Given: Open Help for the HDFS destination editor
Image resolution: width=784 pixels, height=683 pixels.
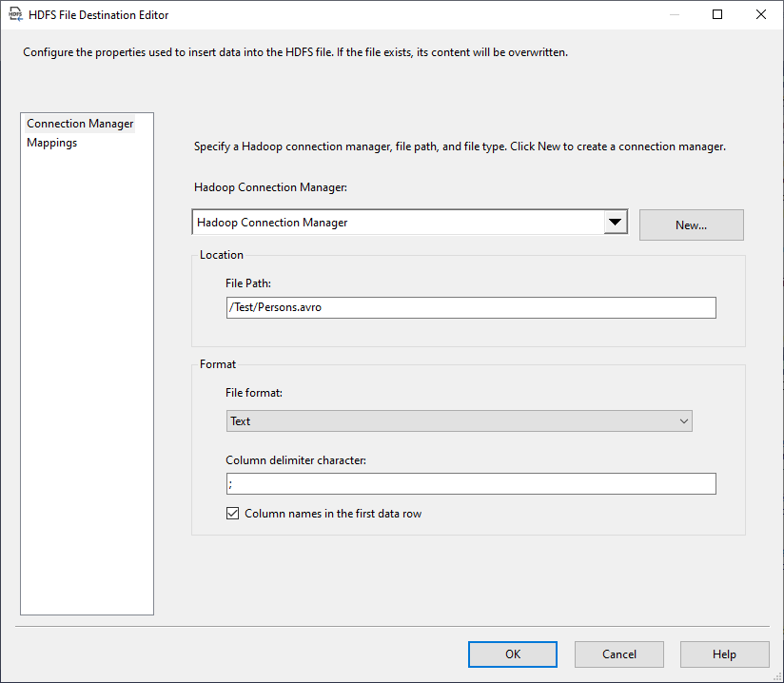Looking at the screenshot, I should click(x=724, y=654).
